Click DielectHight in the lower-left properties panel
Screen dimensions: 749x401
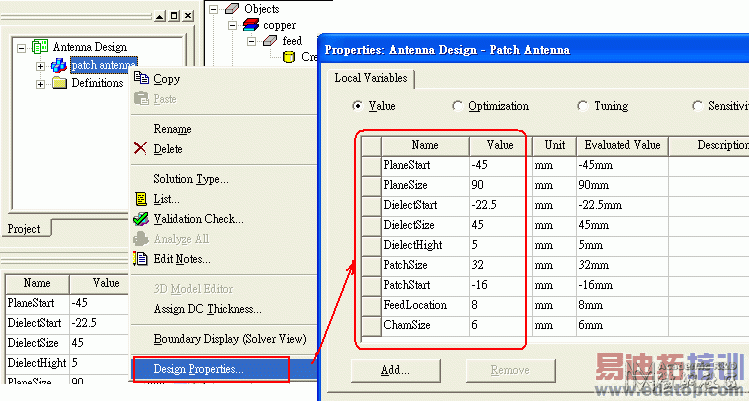[x=36, y=363]
